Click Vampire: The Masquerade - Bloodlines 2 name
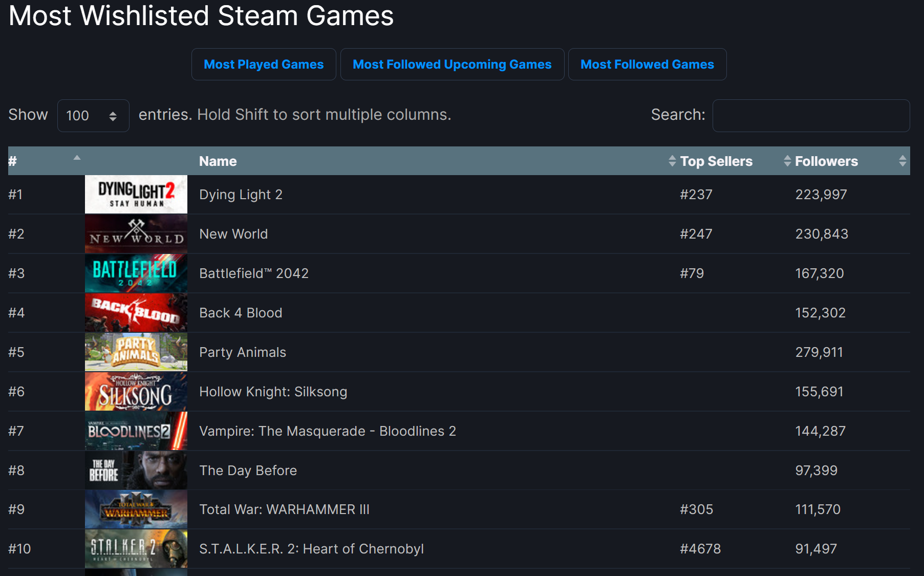 click(x=328, y=431)
